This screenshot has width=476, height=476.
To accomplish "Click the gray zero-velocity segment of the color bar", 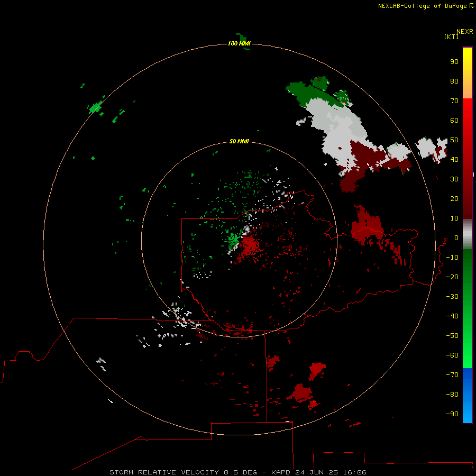I will (x=467, y=234).
